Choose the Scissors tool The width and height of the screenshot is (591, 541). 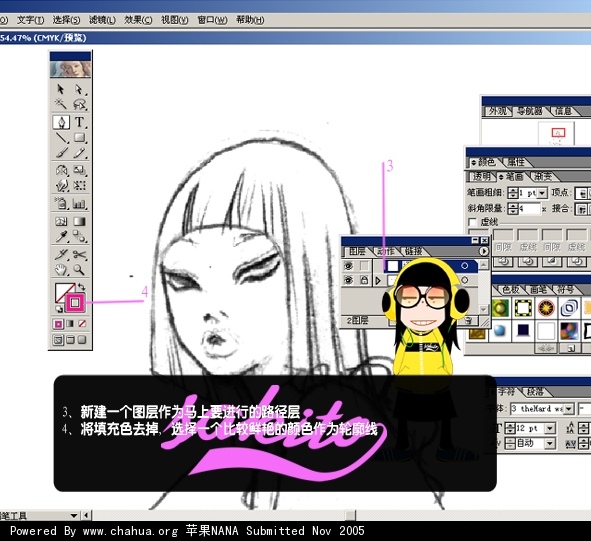(x=79, y=254)
